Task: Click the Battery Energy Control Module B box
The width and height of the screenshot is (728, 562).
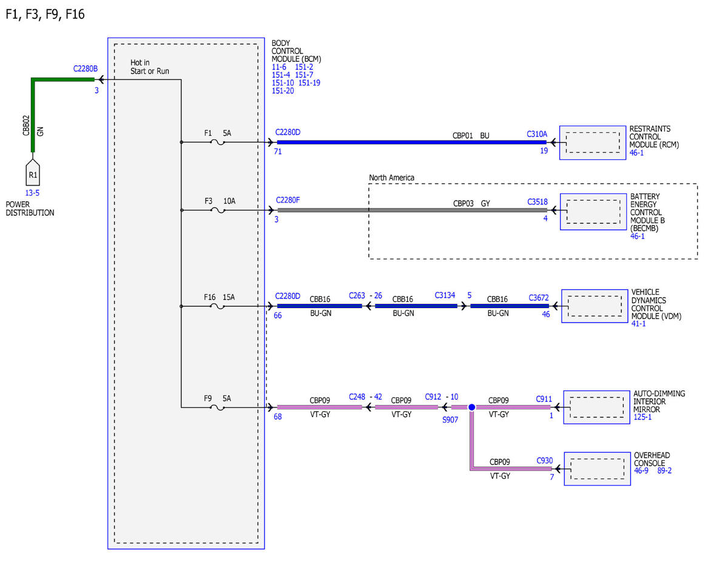Action: coord(593,211)
